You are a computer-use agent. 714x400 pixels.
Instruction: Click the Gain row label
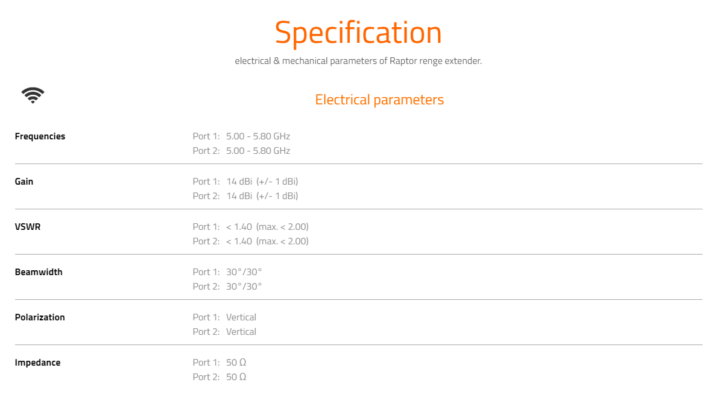24,181
